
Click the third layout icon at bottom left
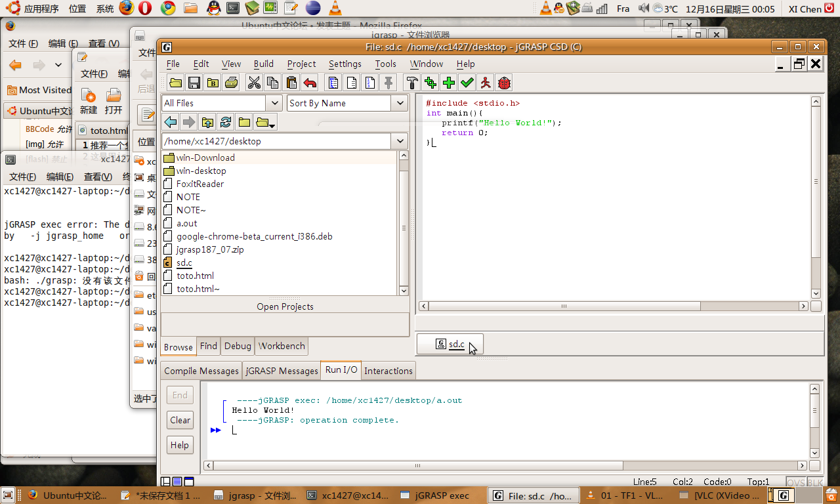(189, 482)
